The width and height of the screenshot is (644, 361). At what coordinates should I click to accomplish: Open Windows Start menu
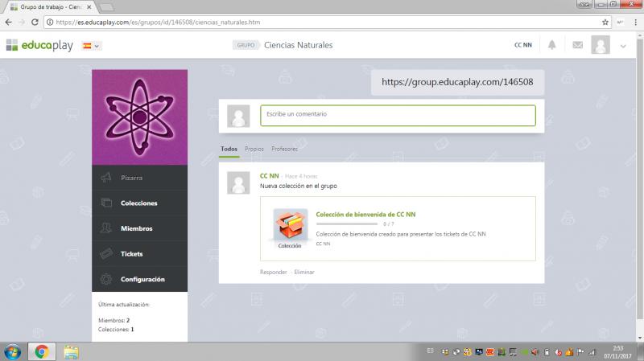point(12,352)
